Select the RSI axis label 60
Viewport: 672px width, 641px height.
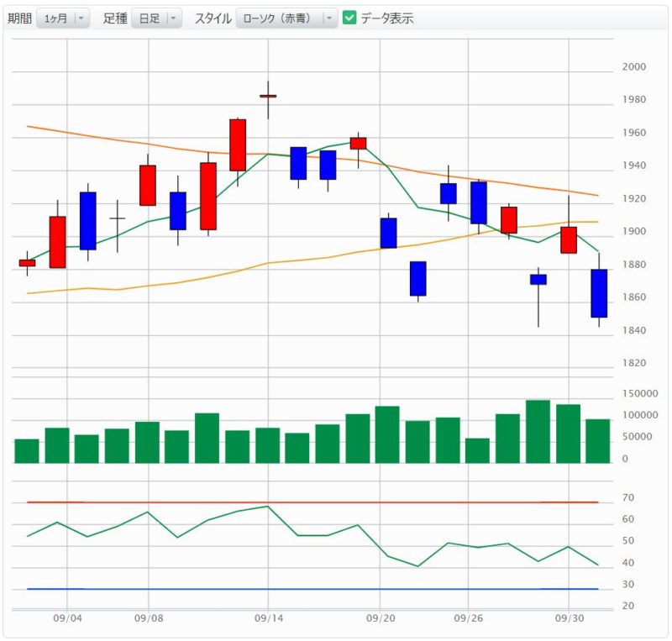click(627, 519)
